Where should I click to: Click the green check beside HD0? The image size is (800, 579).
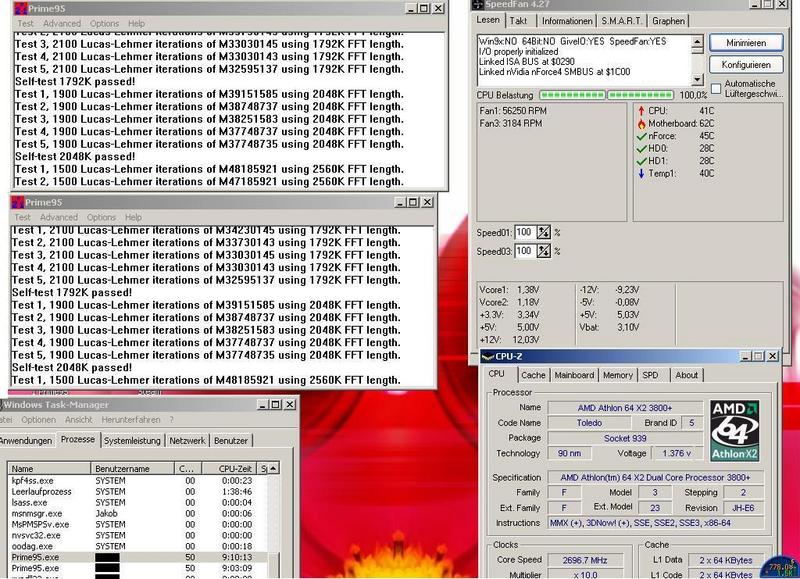point(641,148)
